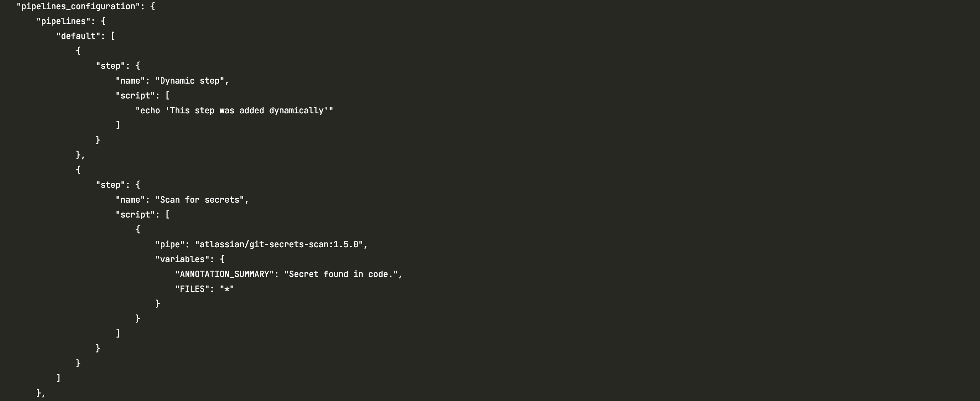Click the "*" value after FILES
Viewport: 980px width, 401px height.
coord(227,289)
